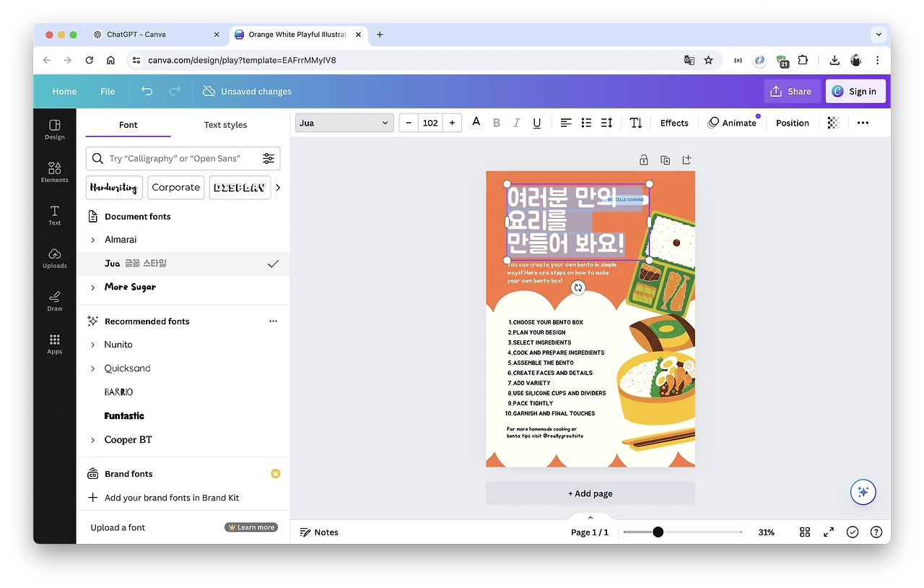This screenshot has height=588, width=924.
Task: Open font search filter options
Action: pos(269,158)
